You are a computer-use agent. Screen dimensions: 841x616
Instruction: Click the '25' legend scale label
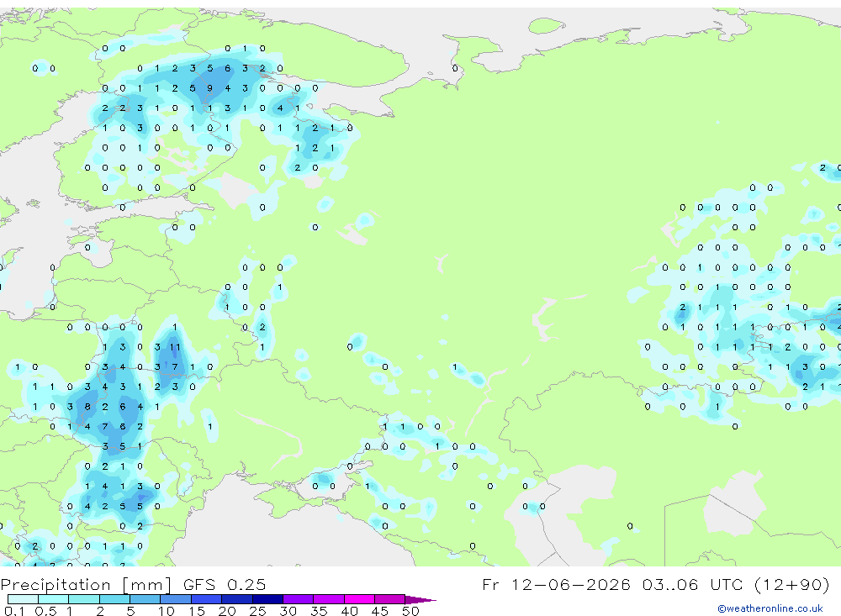click(x=257, y=611)
